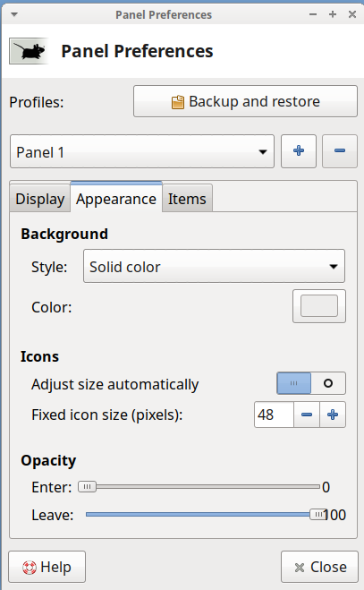Remove the selected panel with minus icon
This screenshot has width=364, height=590.
coord(340,151)
